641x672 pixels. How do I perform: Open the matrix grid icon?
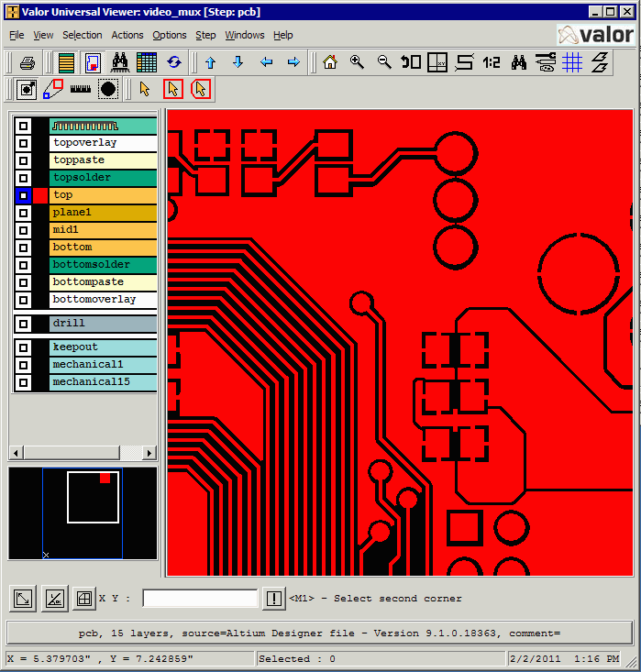pos(147,63)
